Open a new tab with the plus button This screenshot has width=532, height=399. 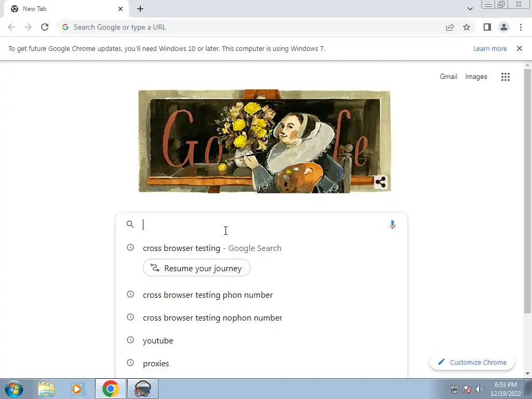tap(140, 9)
